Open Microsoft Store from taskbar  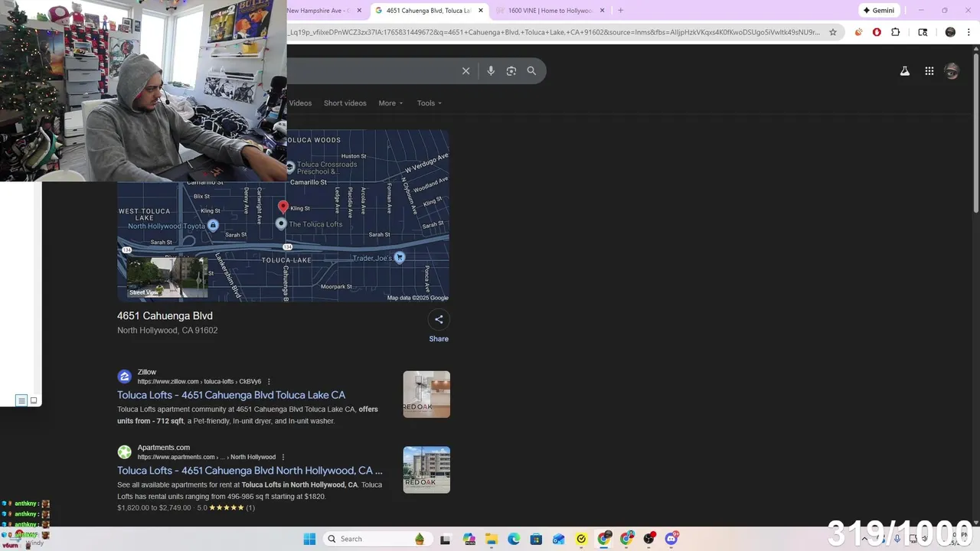tap(536, 539)
